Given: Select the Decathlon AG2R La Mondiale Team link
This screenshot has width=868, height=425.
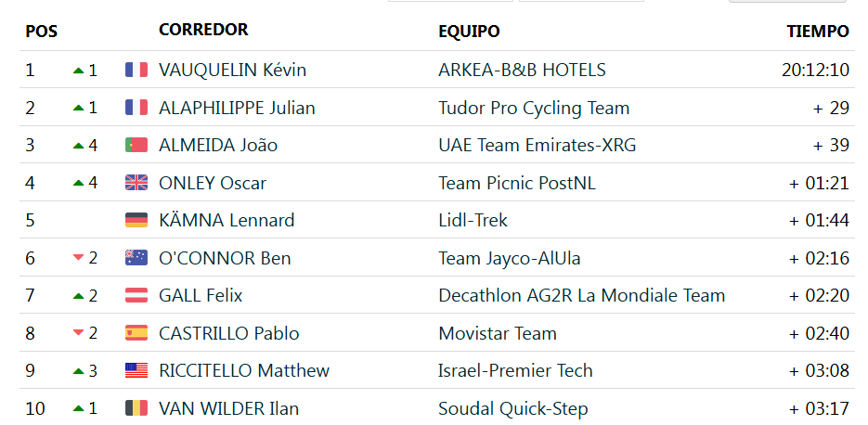Looking at the screenshot, I should click(582, 295).
